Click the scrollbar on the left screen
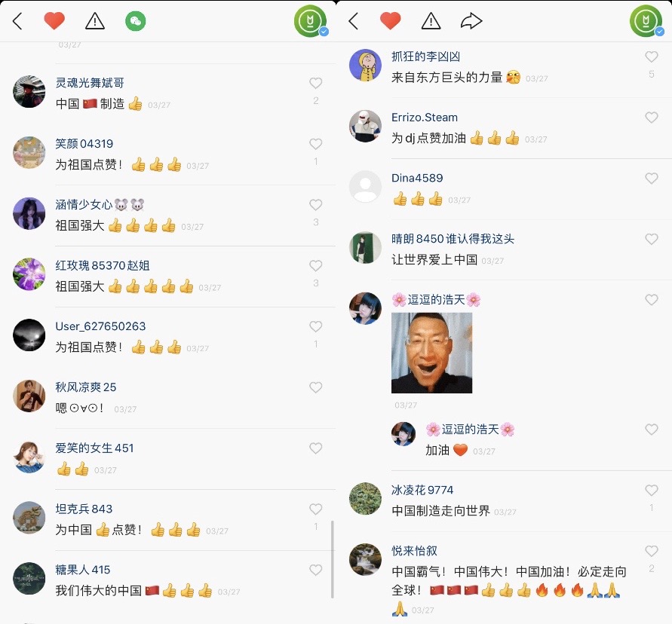This screenshot has width=672, height=624. tap(333, 559)
